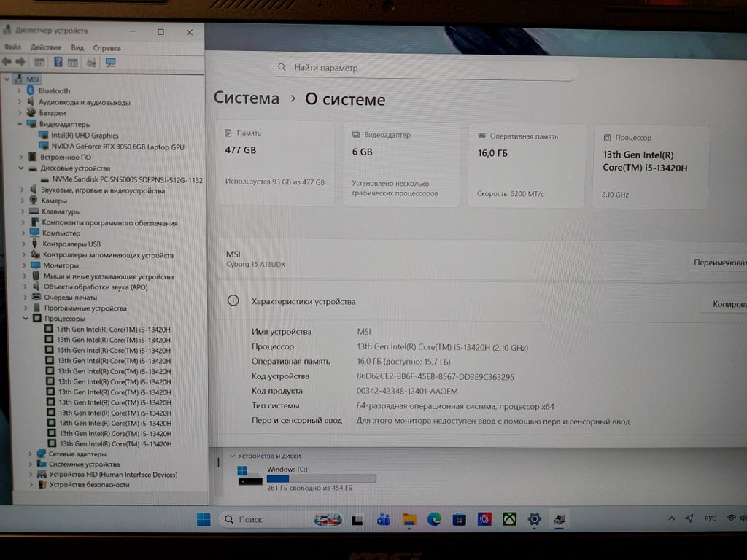Collapse the Процессоры category
The height and width of the screenshot is (560, 747).
tap(26, 319)
